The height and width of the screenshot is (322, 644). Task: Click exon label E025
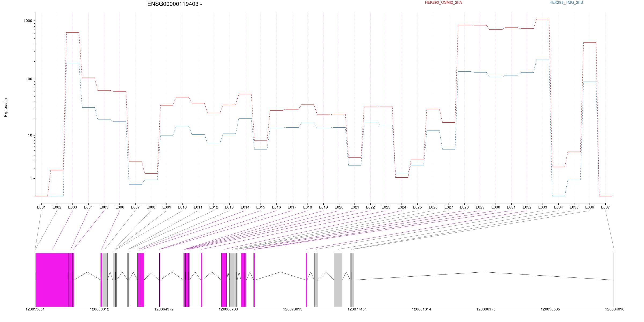click(x=417, y=207)
